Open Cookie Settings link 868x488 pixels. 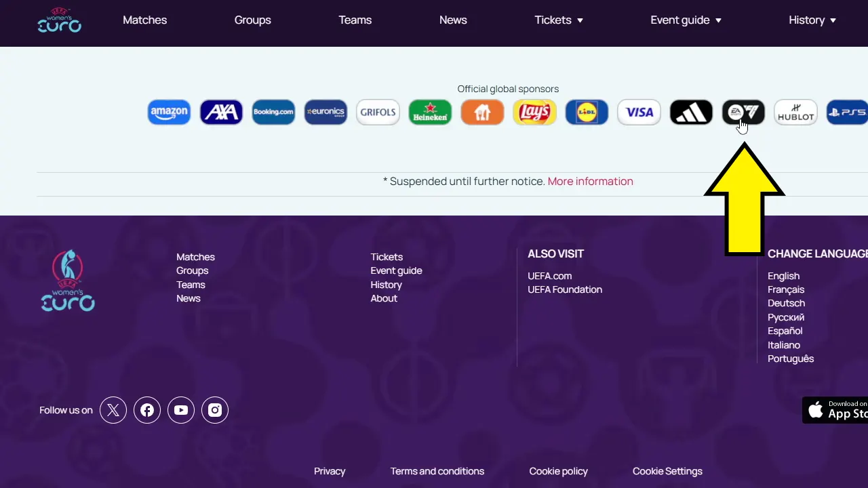pyautogui.click(x=667, y=471)
